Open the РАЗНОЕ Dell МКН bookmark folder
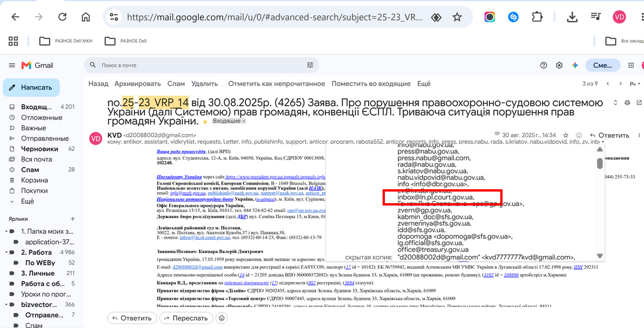This screenshot has height=328, width=644. point(66,41)
